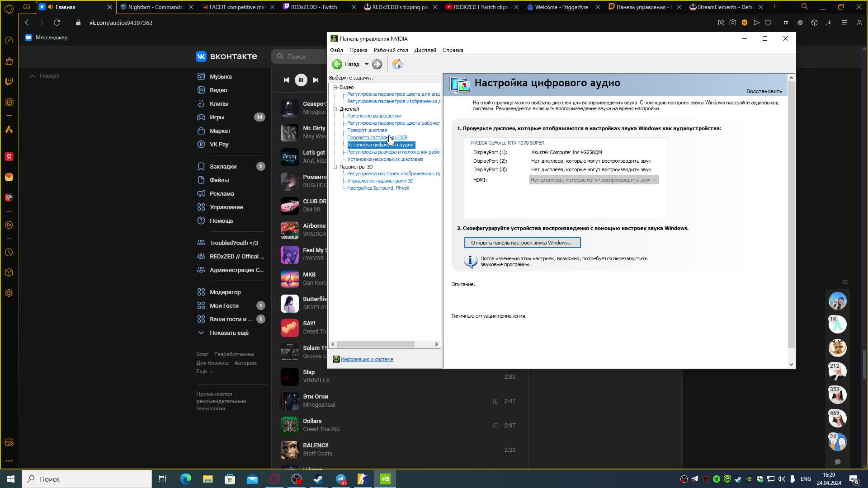This screenshot has width=868, height=488.
Task: Open Мессенджер bookmark in browser
Action: coord(47,38)
